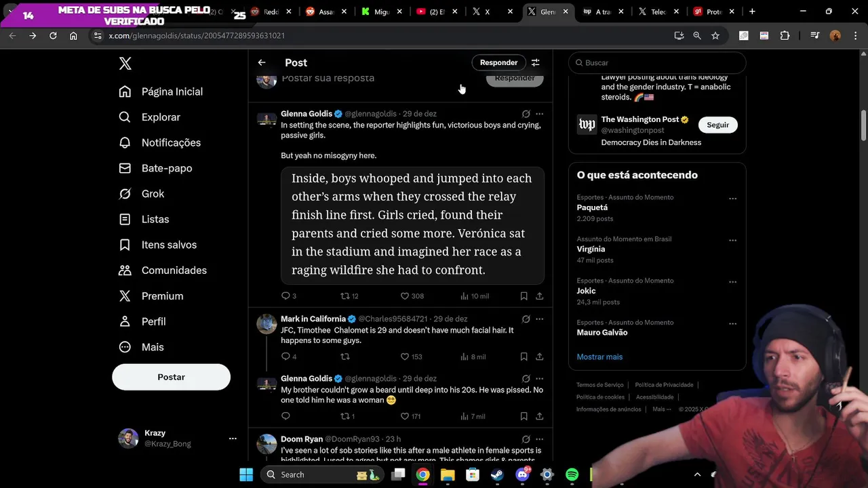
Task: Click the Postar button
Action: click(171, 377)
